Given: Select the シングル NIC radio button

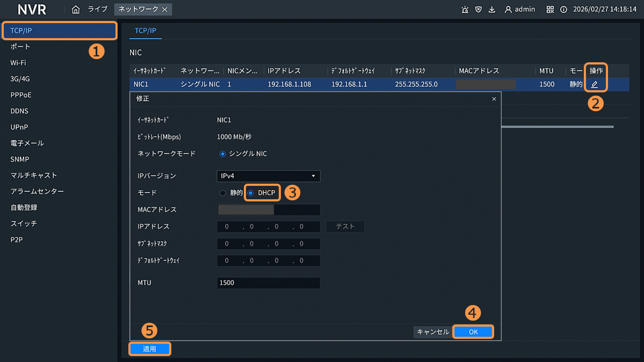Looking at the screenshot, I should 223,154.
